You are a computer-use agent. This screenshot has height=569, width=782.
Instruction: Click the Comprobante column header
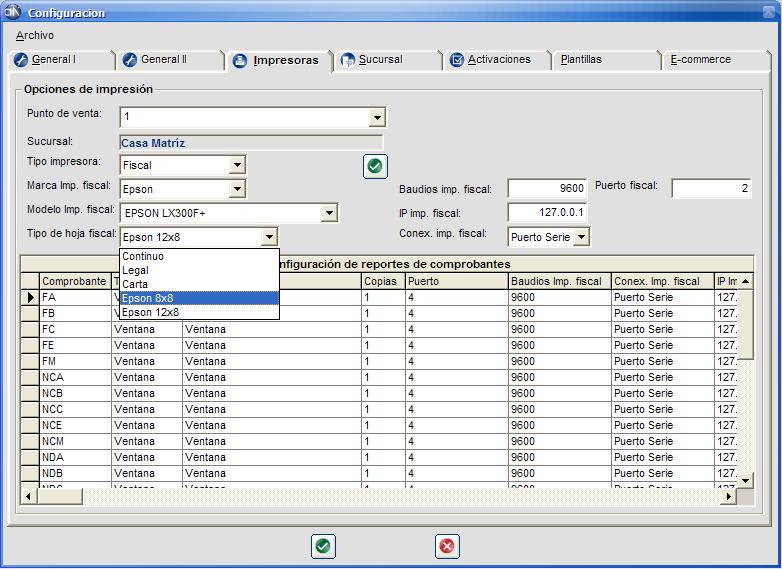[x=75, y=281]
